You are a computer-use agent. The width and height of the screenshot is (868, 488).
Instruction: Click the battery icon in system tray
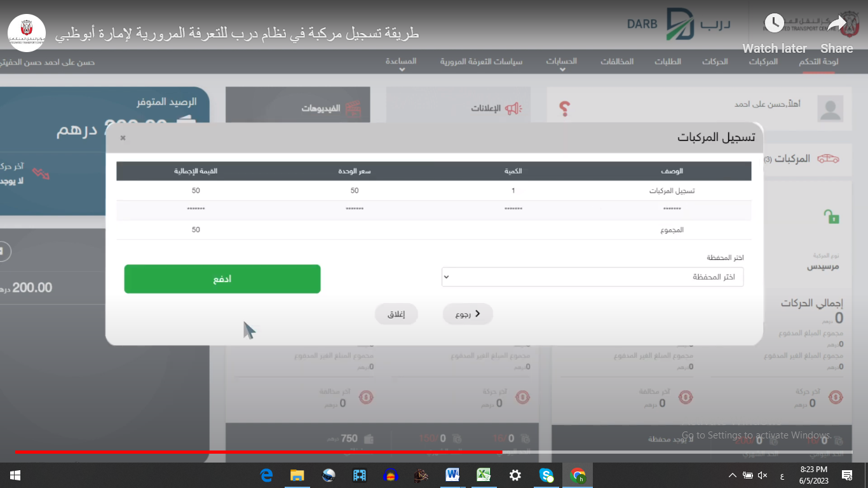[x=748, y=475]
